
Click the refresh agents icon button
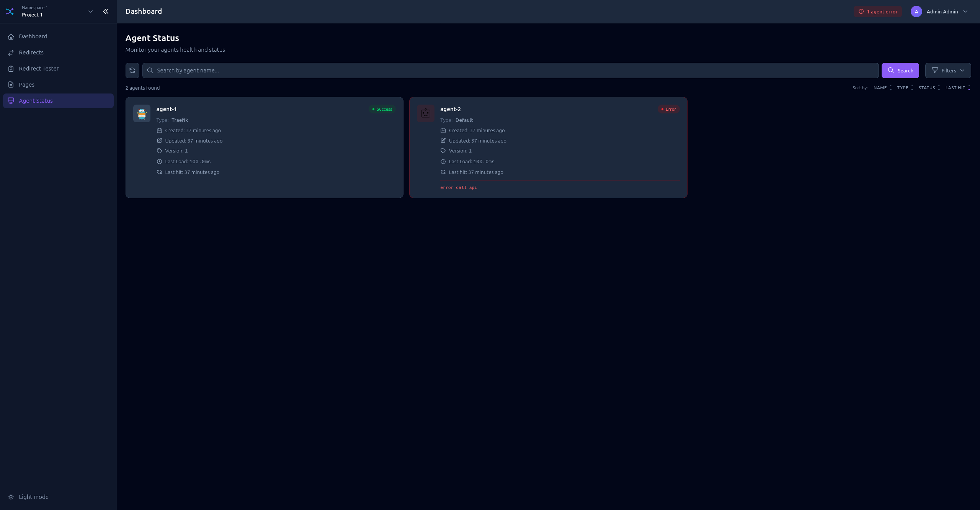(132, 71)
